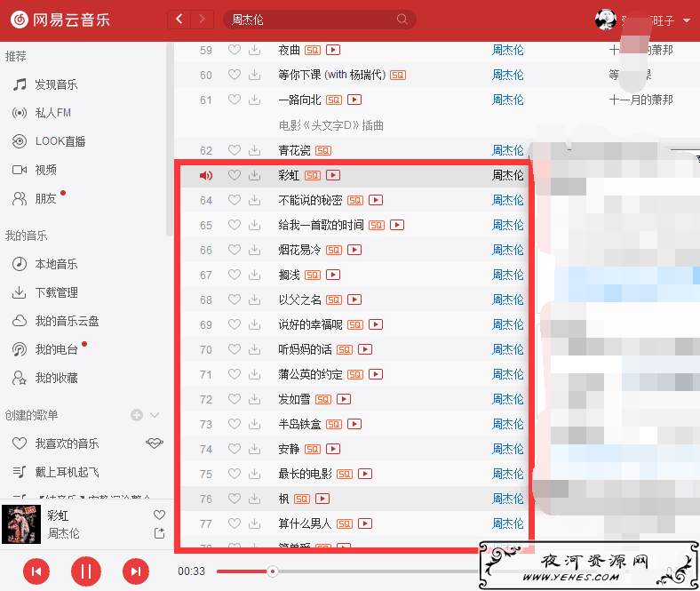
Task: Download the song 等你下课
Action: coord(254,75)
